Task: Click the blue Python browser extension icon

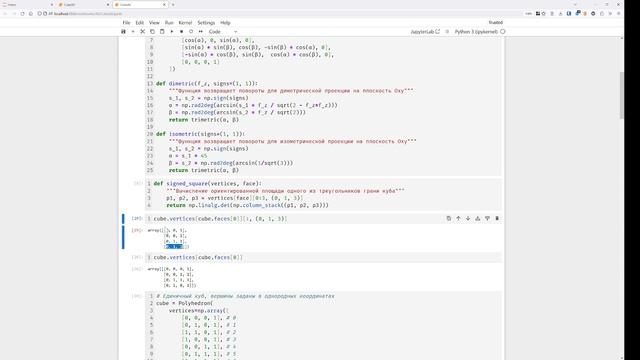Action: (578, 13)
